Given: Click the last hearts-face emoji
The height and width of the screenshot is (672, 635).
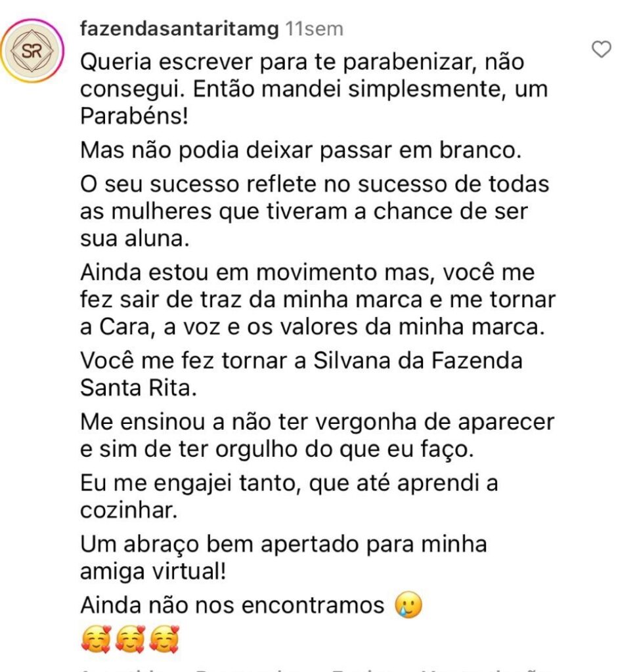Looking at the screenshot, I should (164, 639).
